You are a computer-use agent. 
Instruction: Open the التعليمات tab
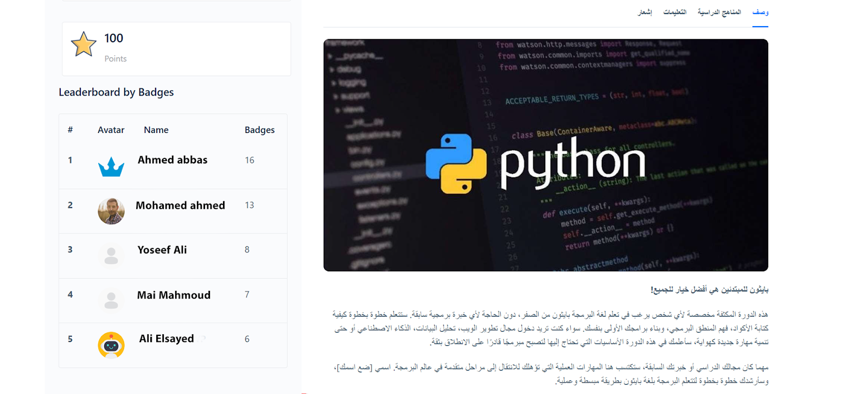[675, 12]
